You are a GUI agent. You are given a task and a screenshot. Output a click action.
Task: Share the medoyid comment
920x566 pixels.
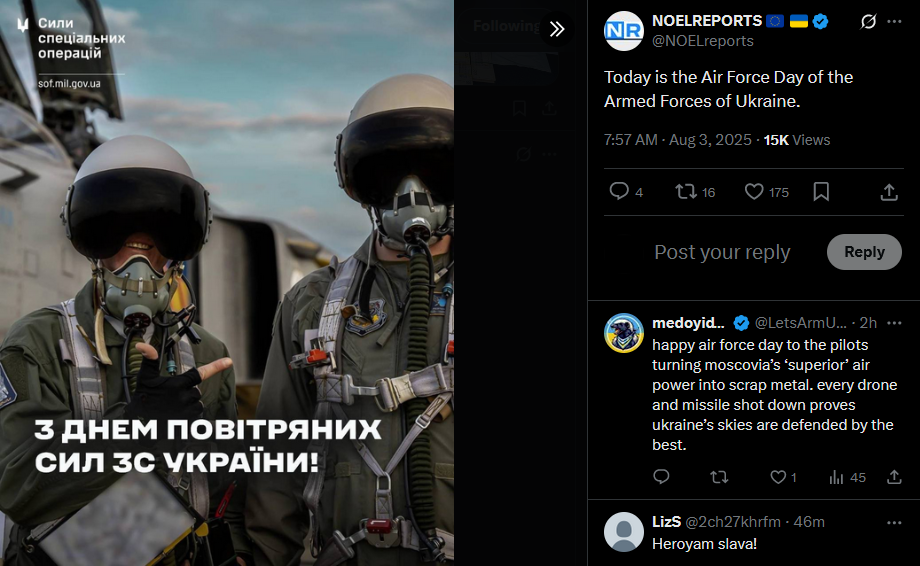click(894, 477)
